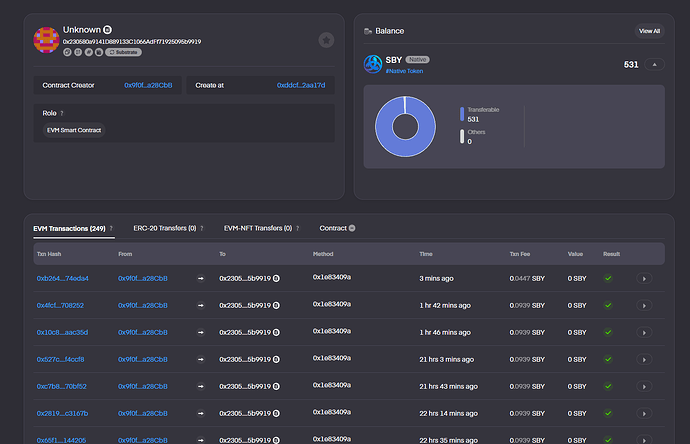The image size is (690, 444).
Task: Click the SBY native token logo
Action: [x=373, y=64]
